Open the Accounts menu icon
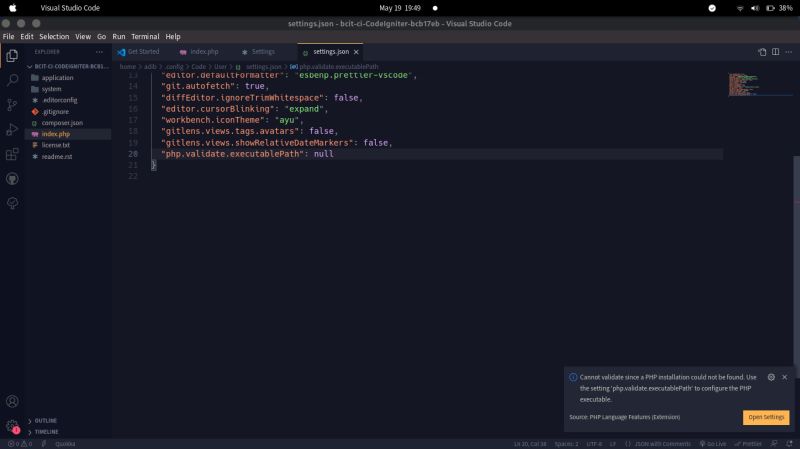 coord(12,401)
